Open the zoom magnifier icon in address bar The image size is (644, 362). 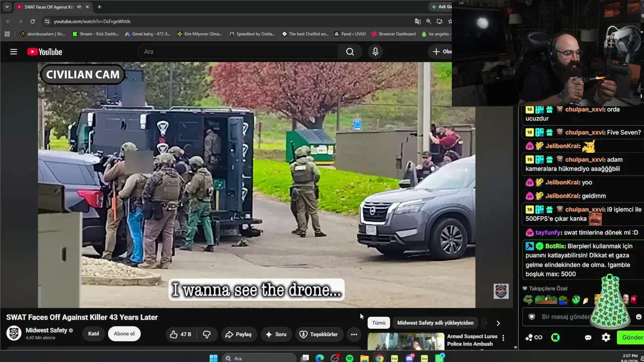point(429,22)
